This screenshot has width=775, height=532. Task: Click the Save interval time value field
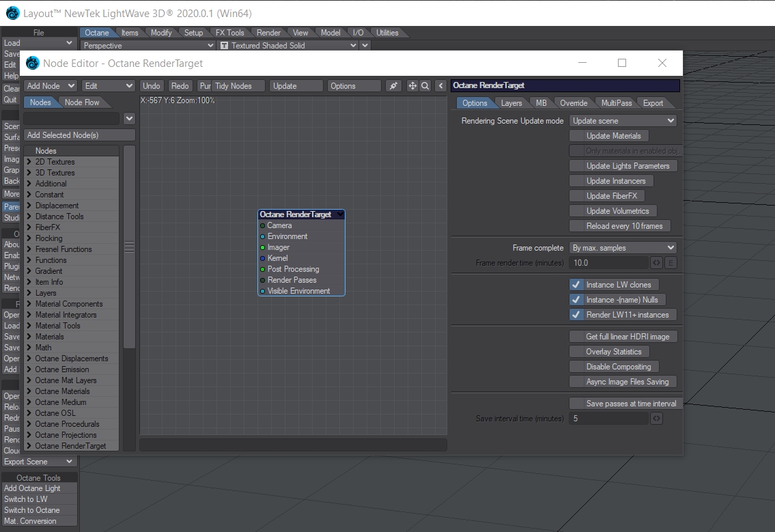tap(608, 419)
